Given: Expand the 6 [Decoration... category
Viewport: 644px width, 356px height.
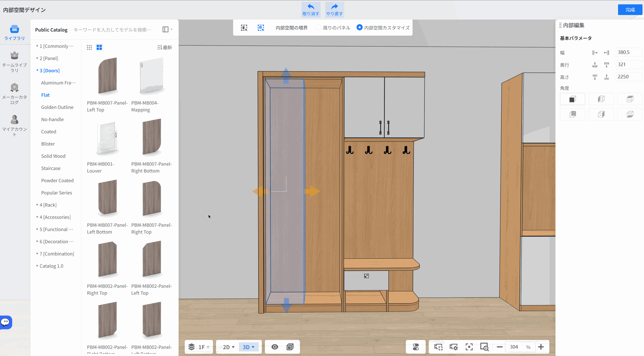Looking at the screenshot, I should tap(55, 241).
